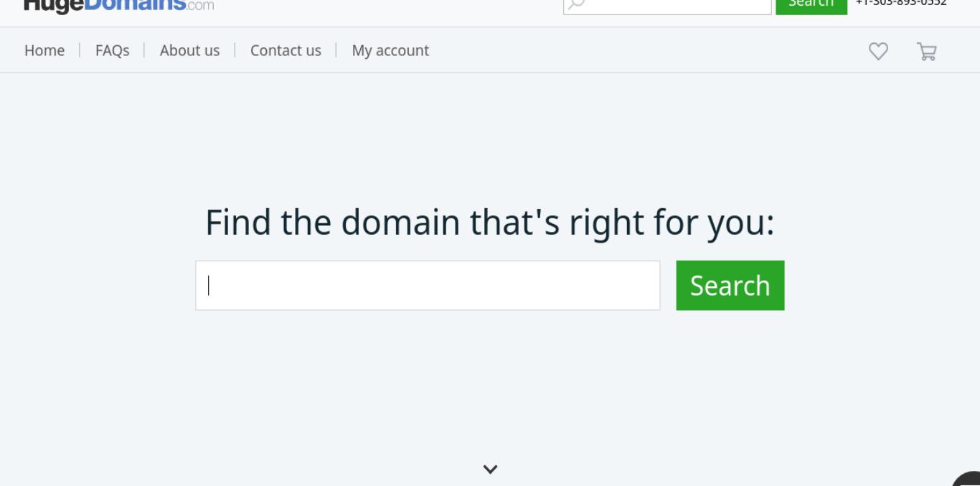Open the favorites heart icon
The width and height of the screenshot is (980, 486).
click(x=878, y=51)
